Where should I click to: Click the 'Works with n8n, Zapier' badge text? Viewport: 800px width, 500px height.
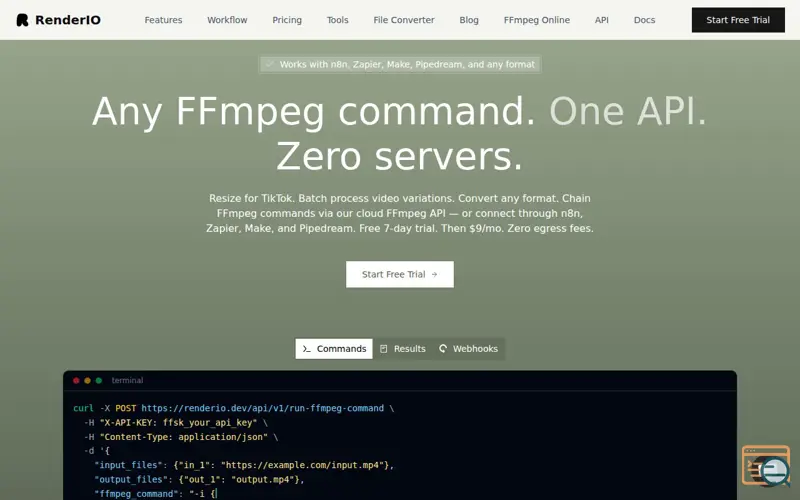pyautogui.click(x=407, y=64)
